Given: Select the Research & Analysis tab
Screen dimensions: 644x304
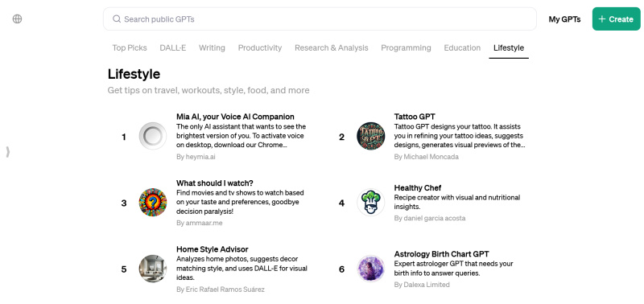Looking at the screenshot, I should coord(332,48).
